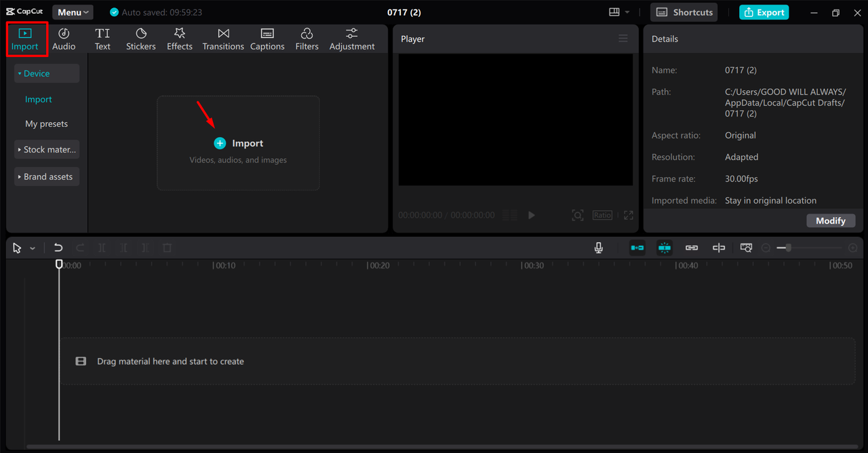The image size is (868, 453).
Task: Open the Filters tab
Action: [307, 39]
